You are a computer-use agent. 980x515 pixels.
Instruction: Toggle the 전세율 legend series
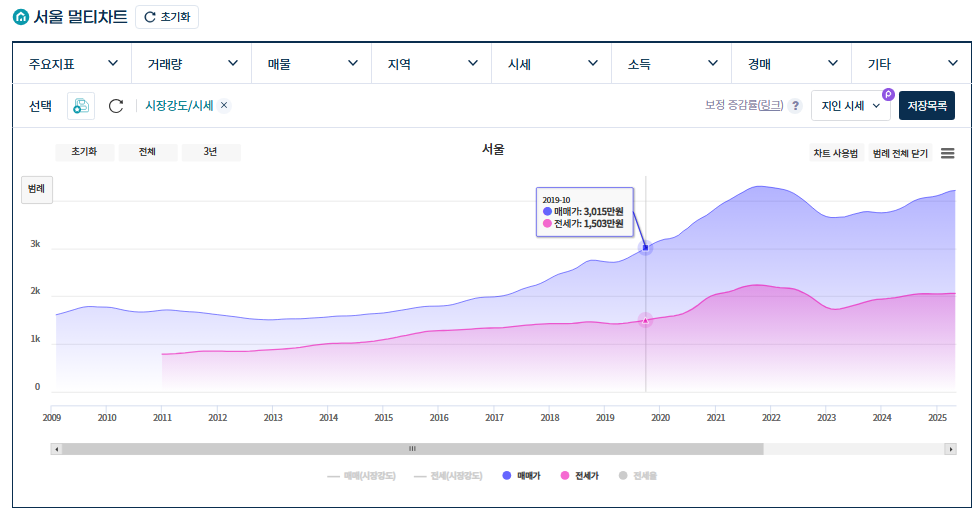638,476
